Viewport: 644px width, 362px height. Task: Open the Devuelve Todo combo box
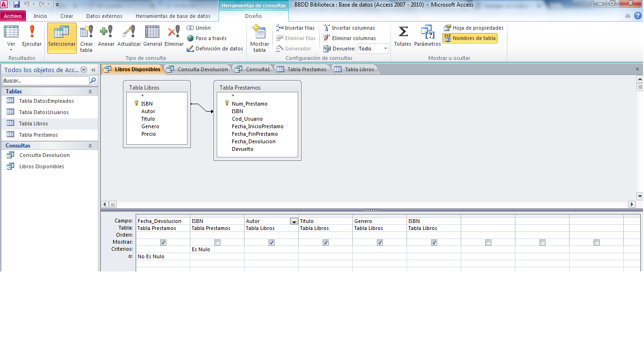tap(373, 49)
